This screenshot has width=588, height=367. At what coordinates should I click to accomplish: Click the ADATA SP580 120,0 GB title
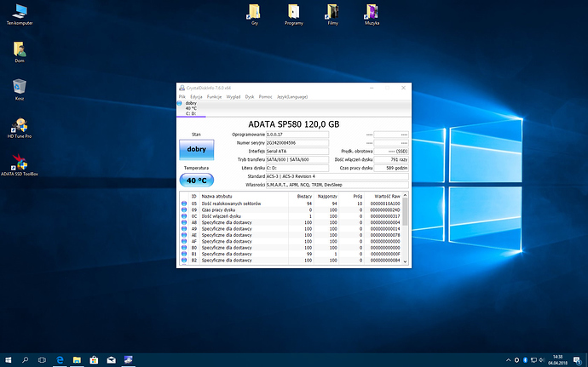click(x=294, y=124)
